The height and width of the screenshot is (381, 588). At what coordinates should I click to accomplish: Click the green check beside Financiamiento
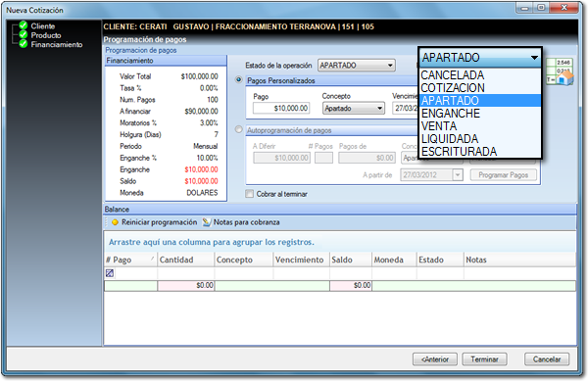click(24, 44)
